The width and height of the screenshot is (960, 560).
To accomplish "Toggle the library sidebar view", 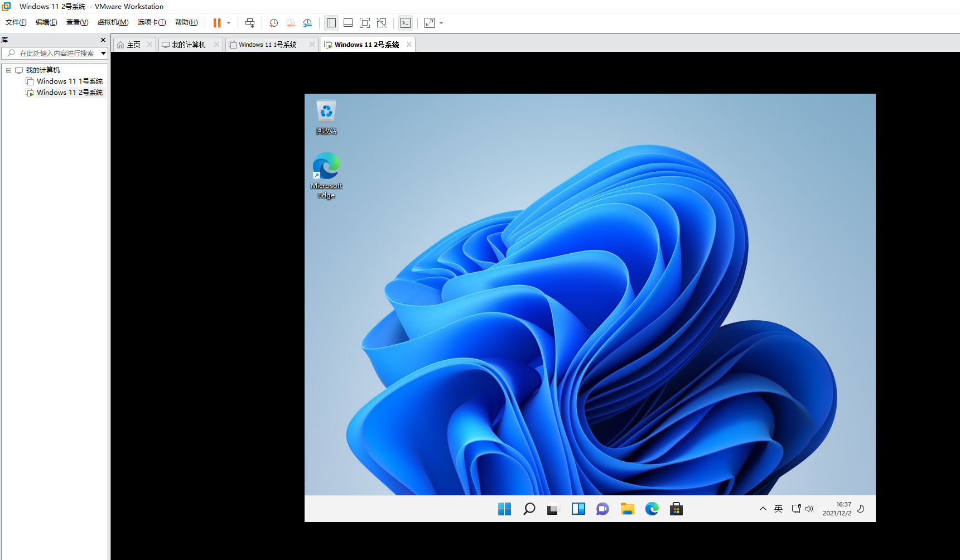I will point(331,23).
